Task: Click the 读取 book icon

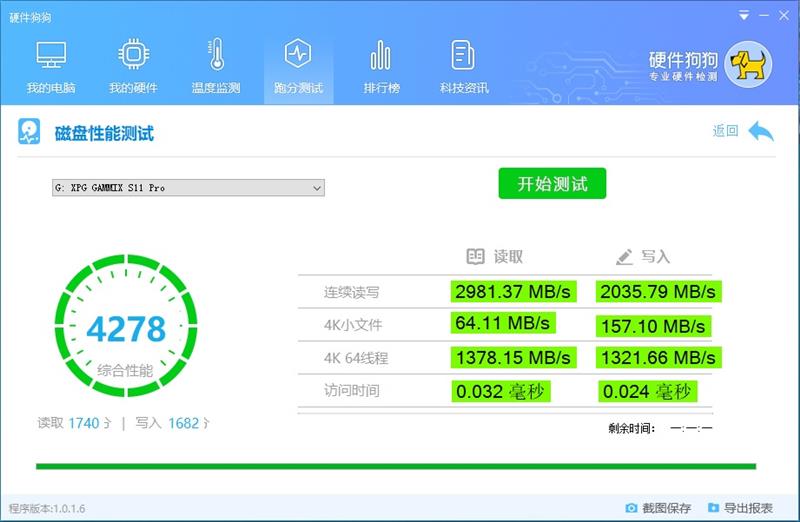Action: 475,256
